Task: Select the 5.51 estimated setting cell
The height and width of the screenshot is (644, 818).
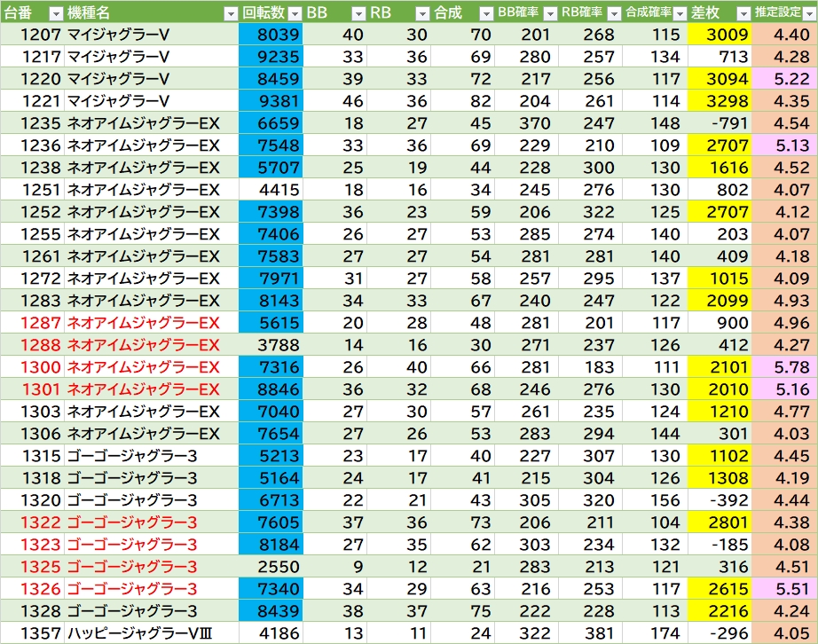Action: (x=784, y=589)
